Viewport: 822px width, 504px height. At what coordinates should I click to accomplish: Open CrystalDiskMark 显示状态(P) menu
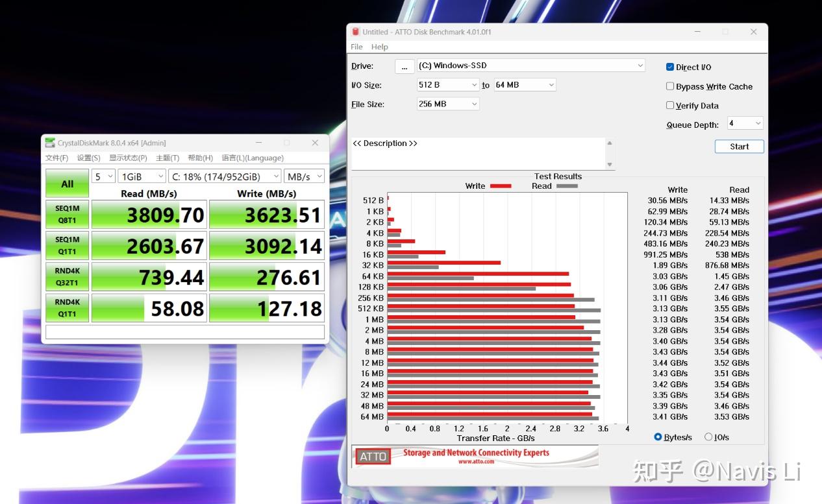click(128, 158)
